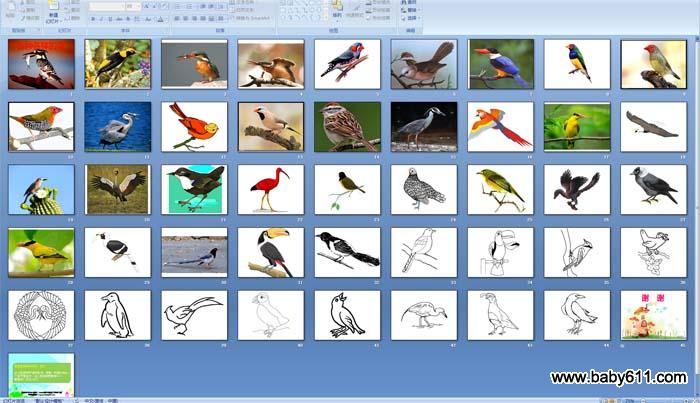This screenshot has height=403, width=700.
Task: Click the Paste button in clipboard group
Action: (x=11, y=10)
